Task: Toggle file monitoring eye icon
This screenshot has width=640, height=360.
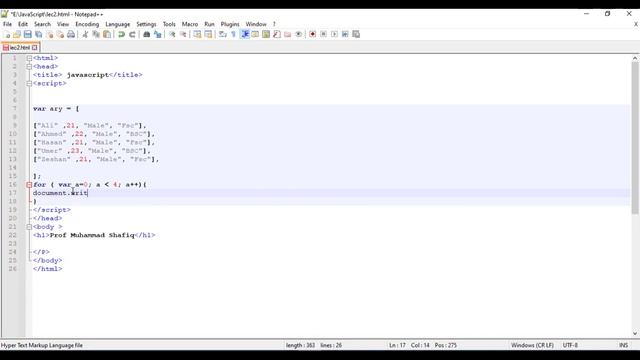Action: coord(298,34)
